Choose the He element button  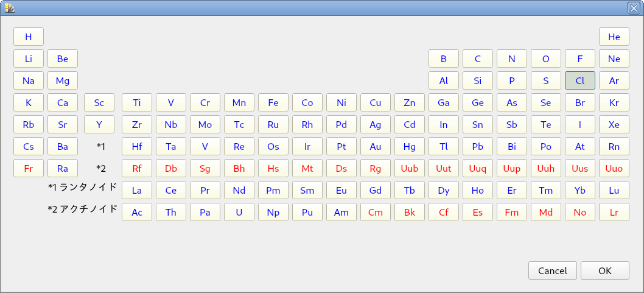coord(614,37)
